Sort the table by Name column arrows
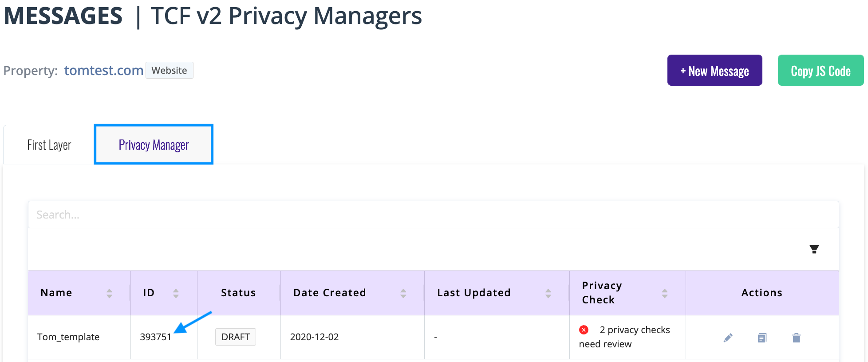 click(109, 293)
